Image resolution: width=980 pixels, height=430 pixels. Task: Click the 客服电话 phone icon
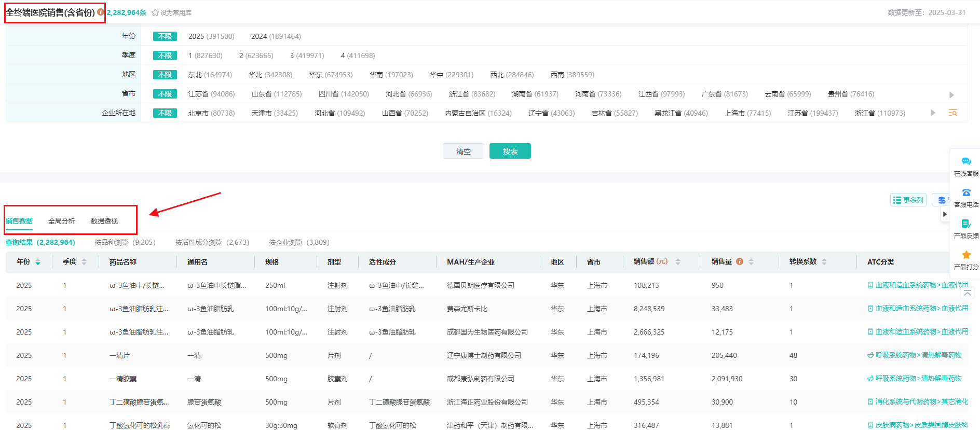(966, 193)
